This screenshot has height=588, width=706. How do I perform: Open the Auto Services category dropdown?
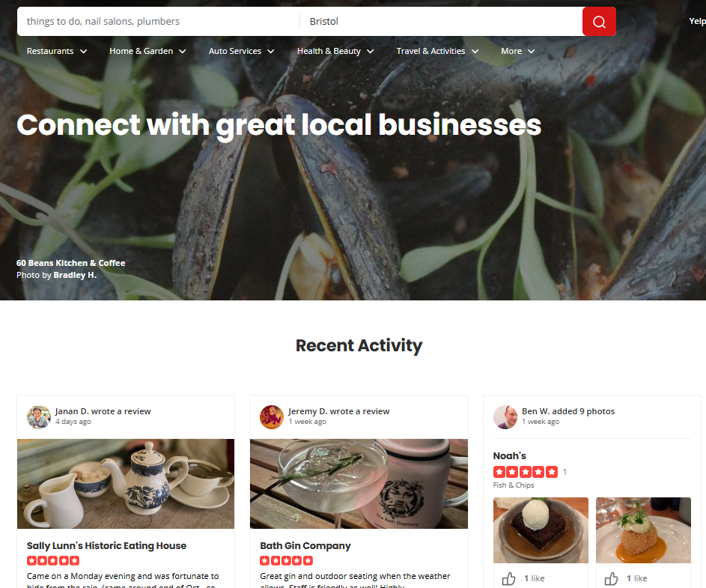coord(241,51)
